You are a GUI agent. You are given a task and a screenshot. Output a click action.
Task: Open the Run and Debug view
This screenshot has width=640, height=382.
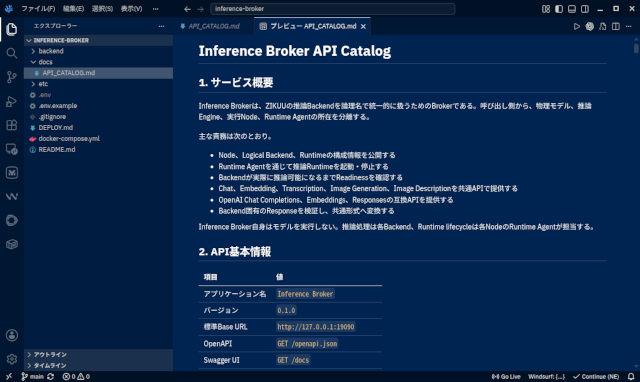[11, 101]
